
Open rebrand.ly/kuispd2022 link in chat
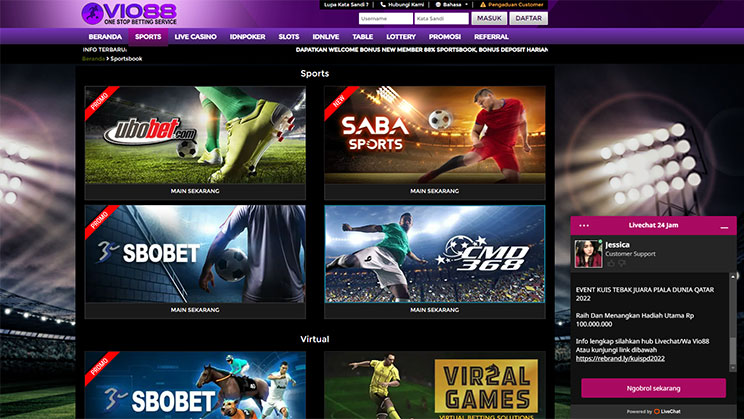[620, 359]
